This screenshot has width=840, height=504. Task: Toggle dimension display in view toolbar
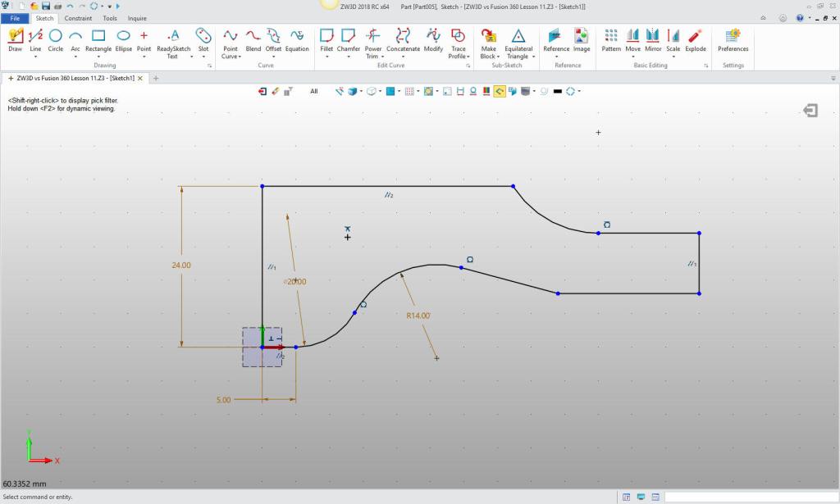(460, 92)
